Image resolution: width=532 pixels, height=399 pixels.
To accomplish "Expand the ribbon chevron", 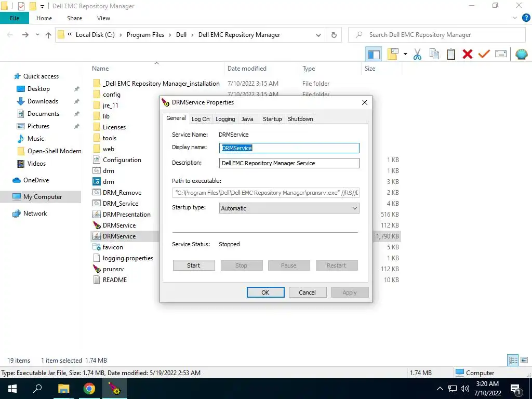I will [x=515, y=18].
